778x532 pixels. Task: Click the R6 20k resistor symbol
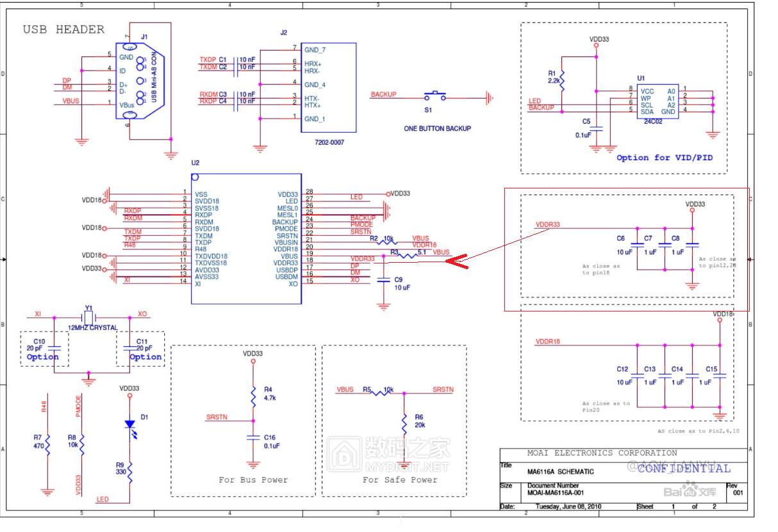pyautogui.click(x=404, y=424)
